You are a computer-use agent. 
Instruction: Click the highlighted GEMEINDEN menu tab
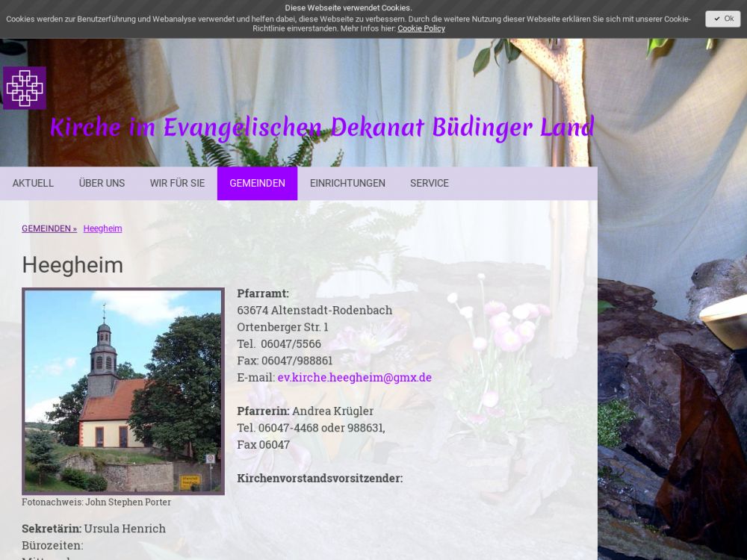[x=257, y=183]
